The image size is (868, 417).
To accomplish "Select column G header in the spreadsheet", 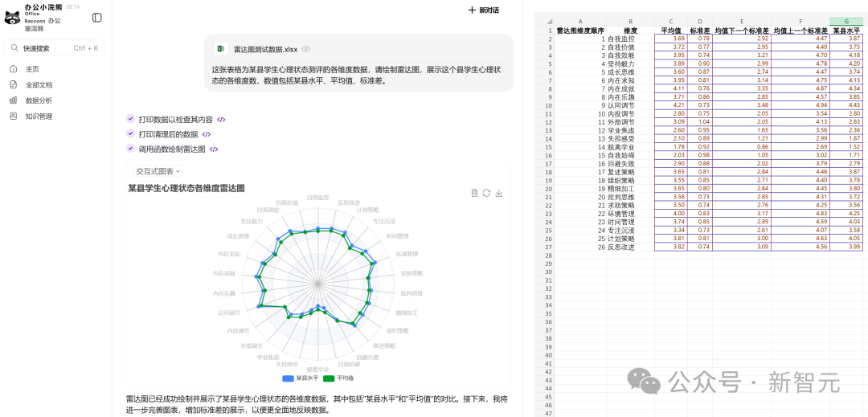I will 845,21.
